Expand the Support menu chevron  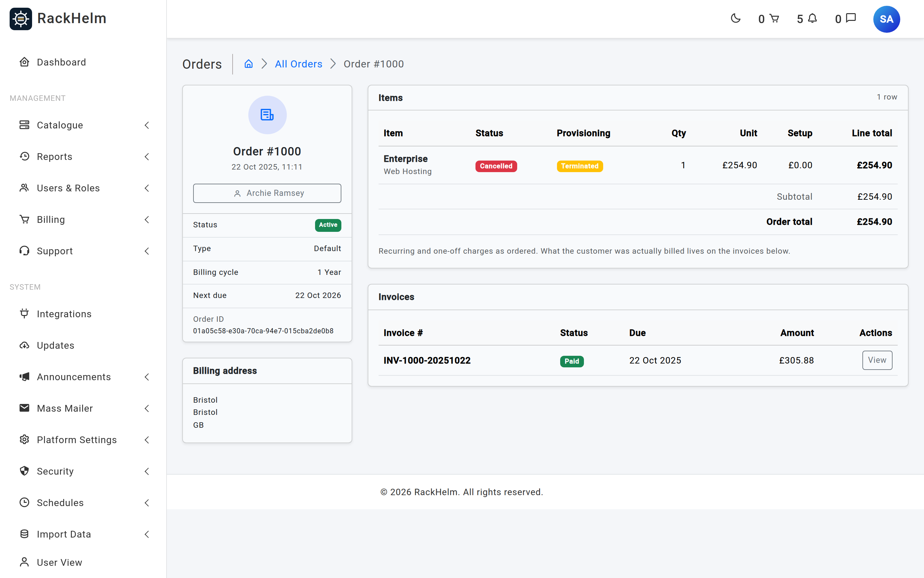pyautogui.click(x=147, y=251)
